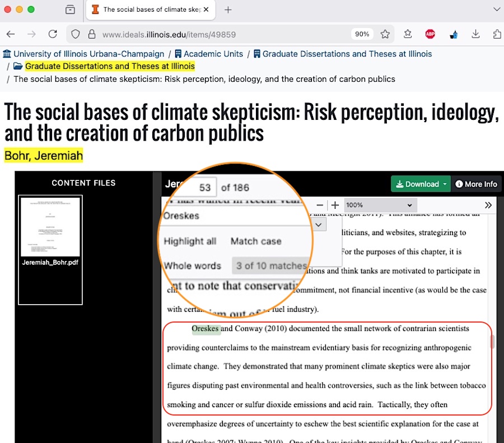Bookmark this page with the star icon
The height and width of the screenshot is (443, 504).
pyautogui.click(x=385, y=34)
